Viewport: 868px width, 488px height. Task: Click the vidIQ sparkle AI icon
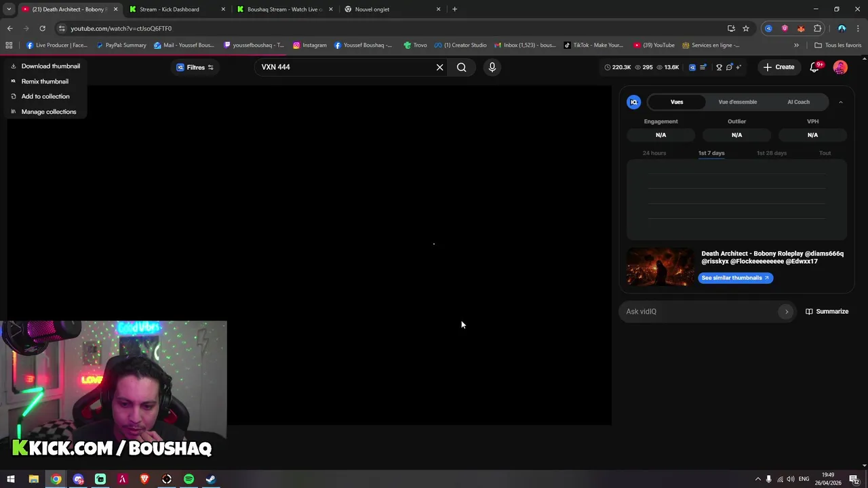[x=738, y=67]
